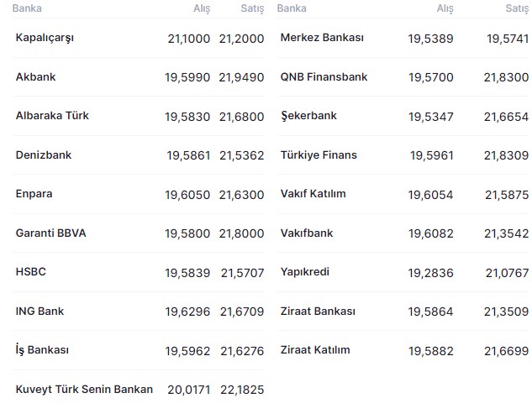Select Enpara in the bank list
532x414 pixels.
point(34,194)
